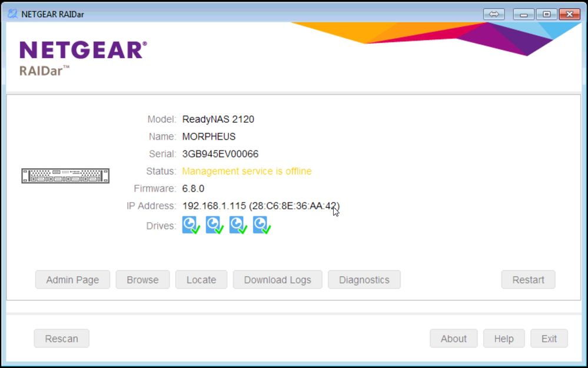588x368 pixels.
Task: Click the 'Name:' label
Action: coord(162,136)
